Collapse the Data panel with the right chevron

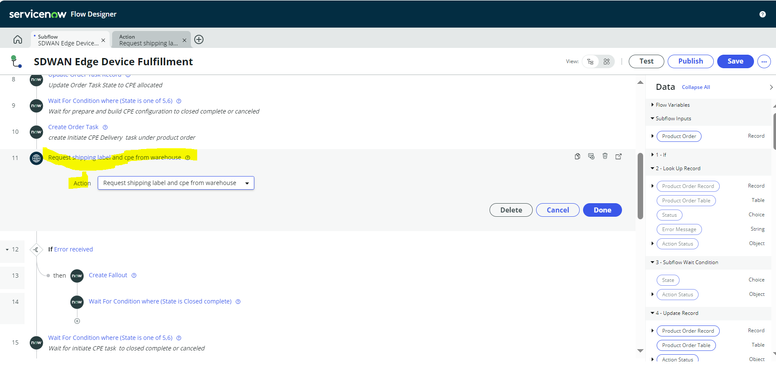771,87
